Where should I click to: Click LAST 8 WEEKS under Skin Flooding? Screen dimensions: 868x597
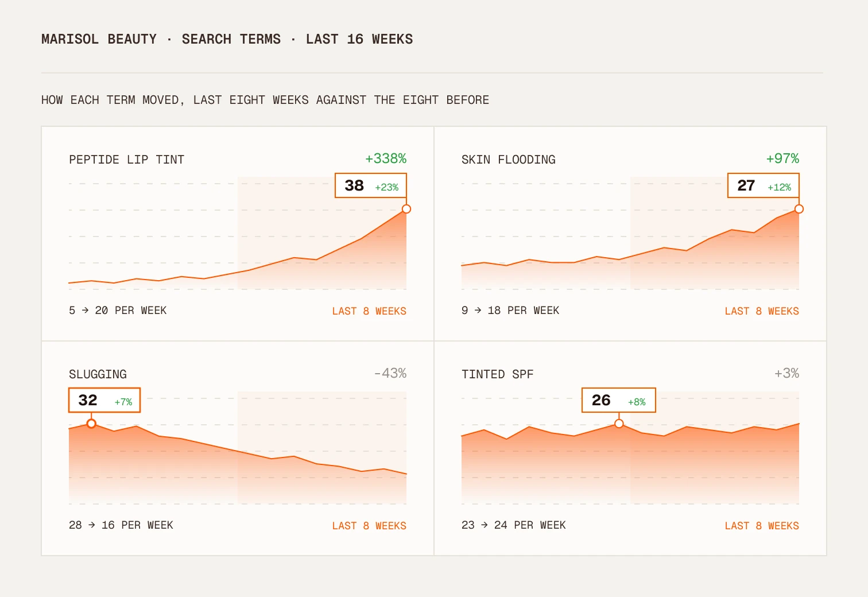pos(762,311)
